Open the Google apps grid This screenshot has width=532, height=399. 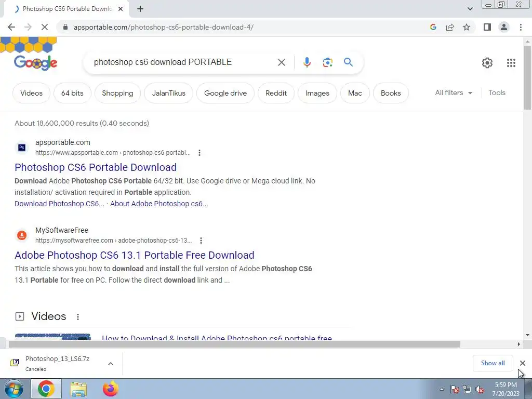(511, 63)
